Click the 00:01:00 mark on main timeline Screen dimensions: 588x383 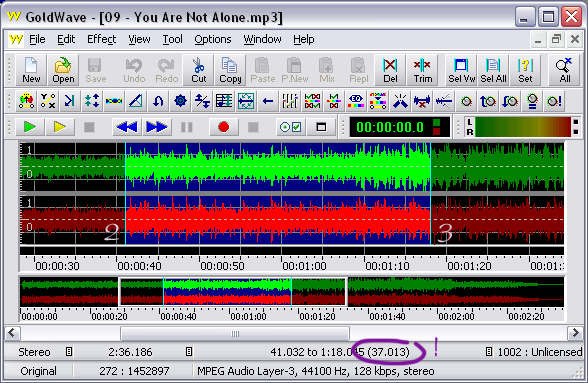(x=304, y=266)
